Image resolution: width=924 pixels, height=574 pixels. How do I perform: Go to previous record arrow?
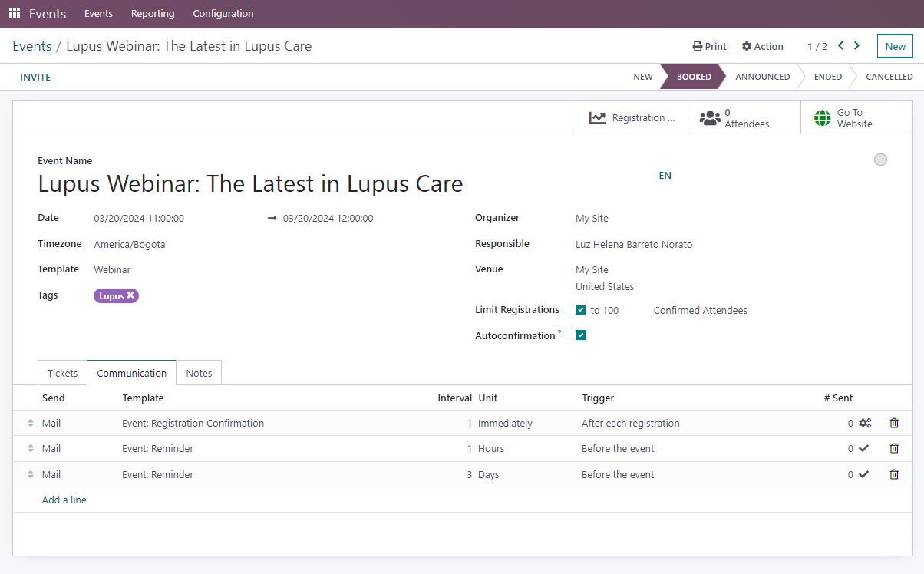pos(840,46)
